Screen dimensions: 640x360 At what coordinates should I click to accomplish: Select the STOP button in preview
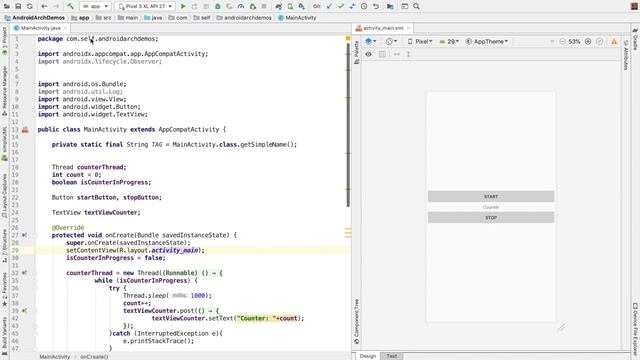491,218
